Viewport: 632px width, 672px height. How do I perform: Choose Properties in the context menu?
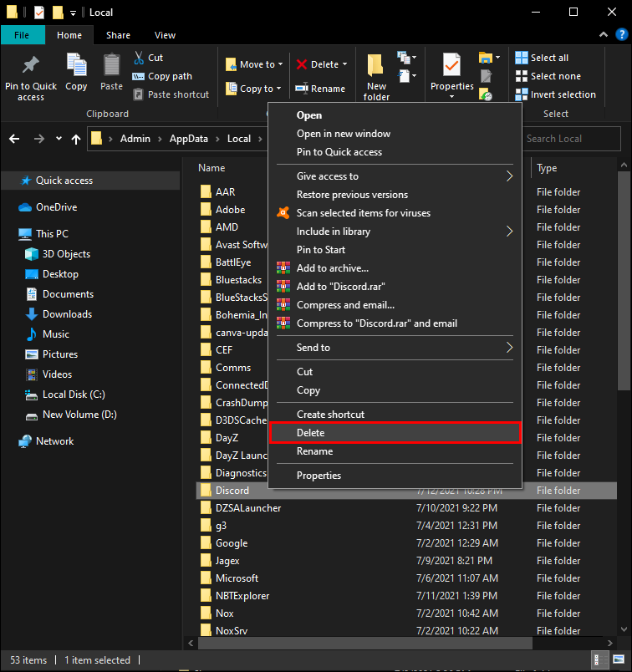(395, 476)
